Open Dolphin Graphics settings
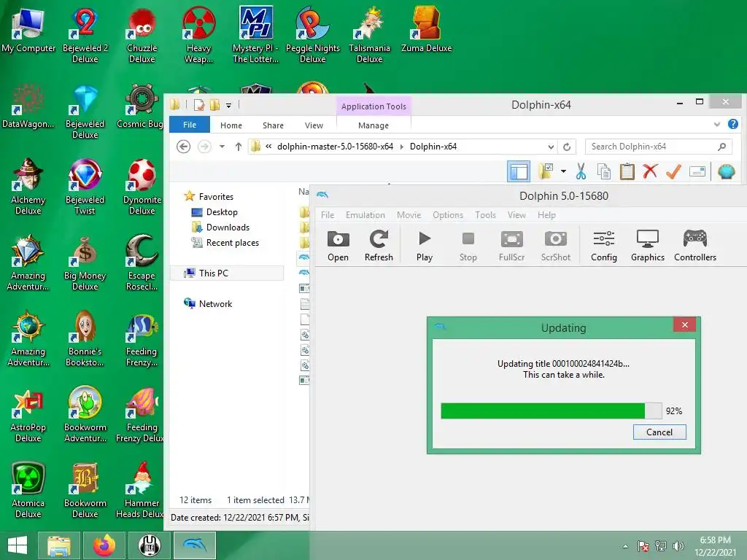747x560 pixels. pos(648,246)
